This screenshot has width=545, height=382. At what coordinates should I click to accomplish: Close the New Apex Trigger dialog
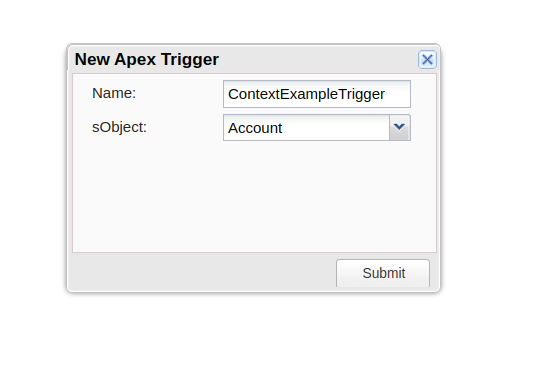click(427, 59)
